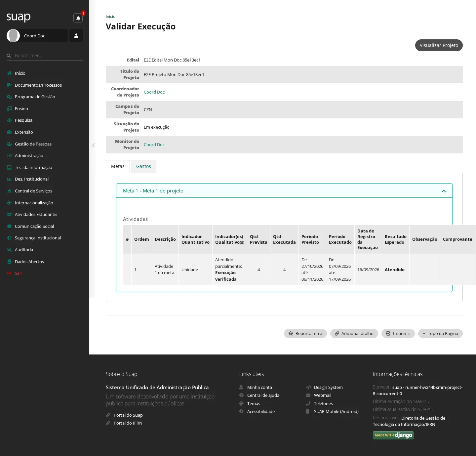Image resolution: width=476 pixels, height=456 pixels.
Task: Click the Pesquisa globe icon
Action: coord(9,120)
